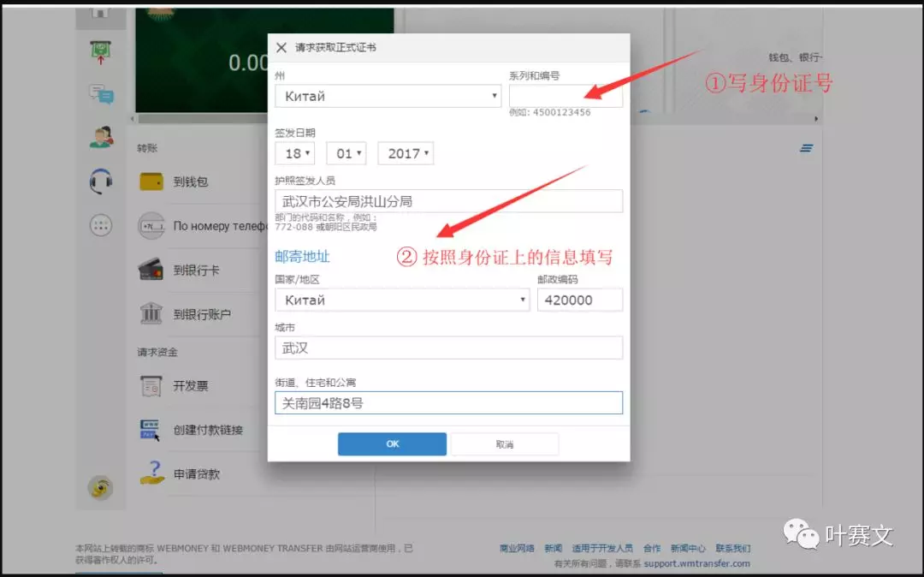Open the 新闻中心 footer menu item

pyautogui.click(x=689, y=548)
